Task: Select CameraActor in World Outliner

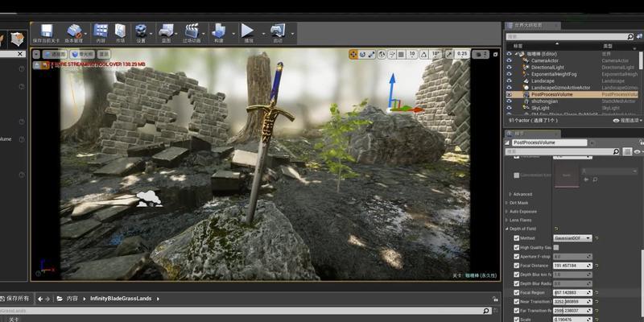Action: (x=545, y=61)
